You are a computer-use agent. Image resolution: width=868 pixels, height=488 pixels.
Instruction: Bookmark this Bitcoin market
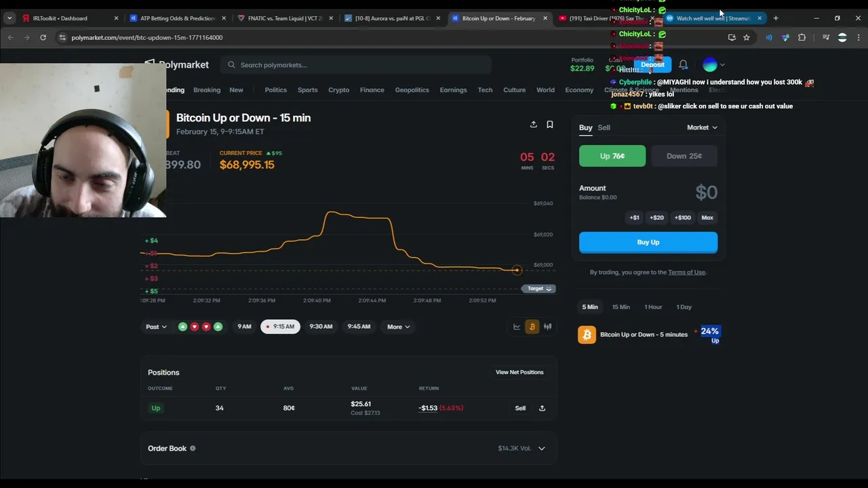[x=550, y=124]
